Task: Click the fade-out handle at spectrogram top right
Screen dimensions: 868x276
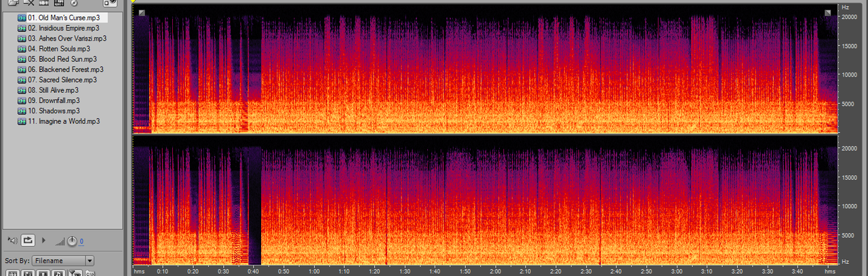Action: pyautogui.click(x=828, y=13)
